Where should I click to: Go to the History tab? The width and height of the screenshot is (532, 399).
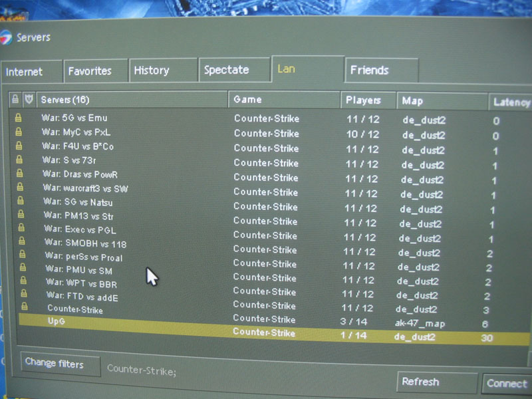(163, 70)
